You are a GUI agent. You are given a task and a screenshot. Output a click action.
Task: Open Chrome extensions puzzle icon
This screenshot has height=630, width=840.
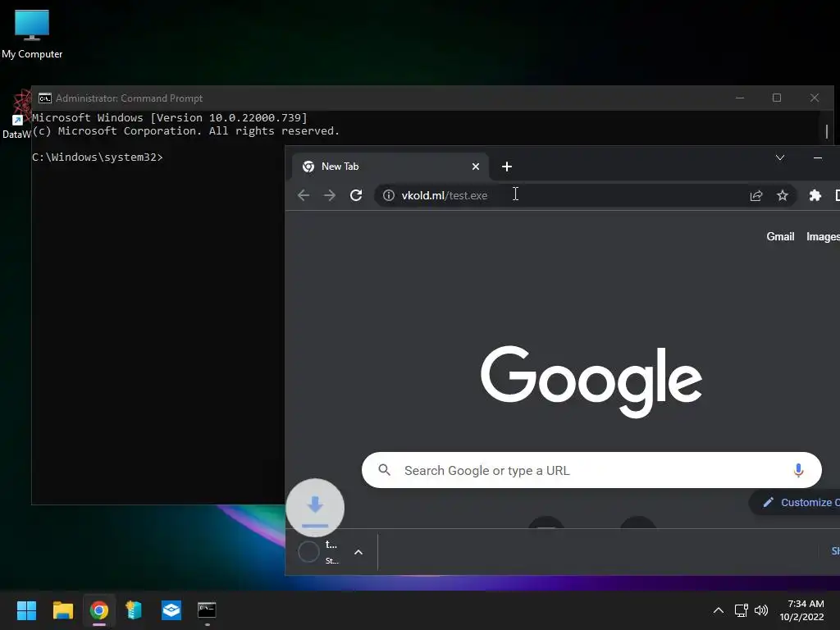[815, 195]
